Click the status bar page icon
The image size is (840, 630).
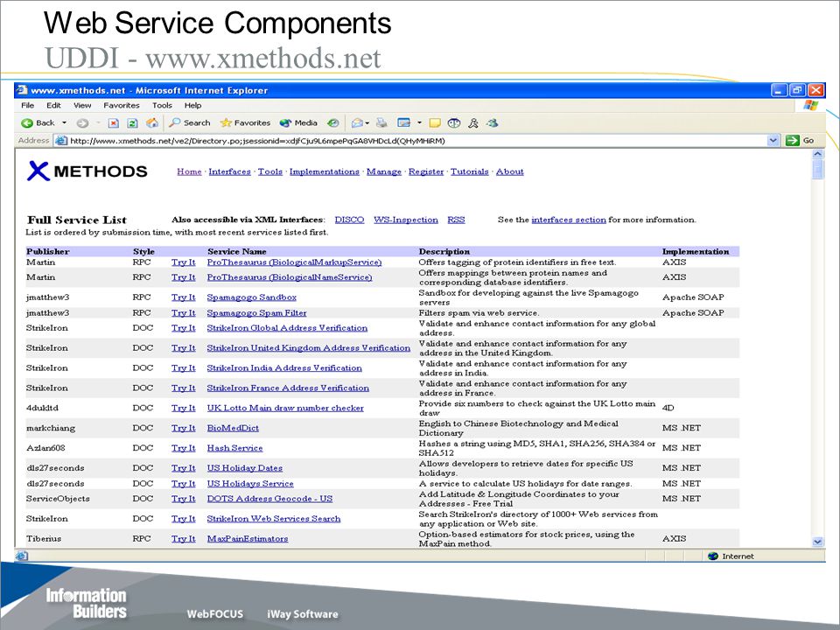[22, 556]
